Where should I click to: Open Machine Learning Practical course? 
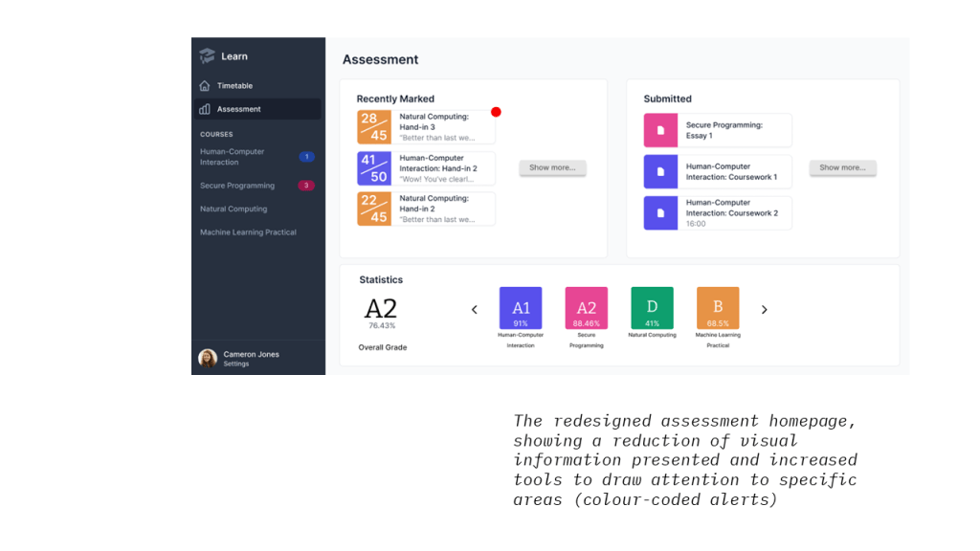[248, 232]
